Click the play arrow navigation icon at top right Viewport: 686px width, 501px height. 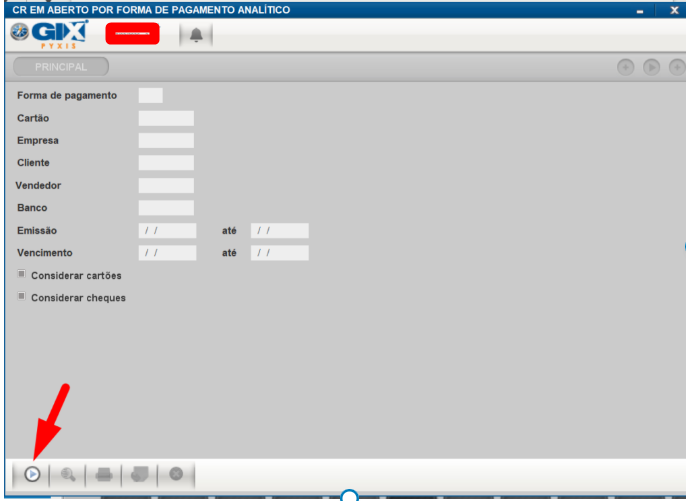point(651,67)
